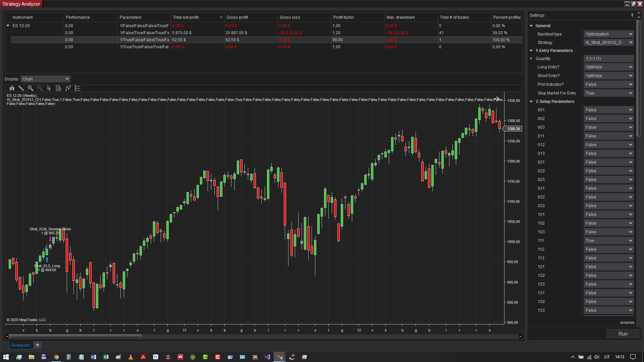Viewport: 644px width, 362px height.
Task: Open the indicators line-graph icon
Action: tap(68, 88)
